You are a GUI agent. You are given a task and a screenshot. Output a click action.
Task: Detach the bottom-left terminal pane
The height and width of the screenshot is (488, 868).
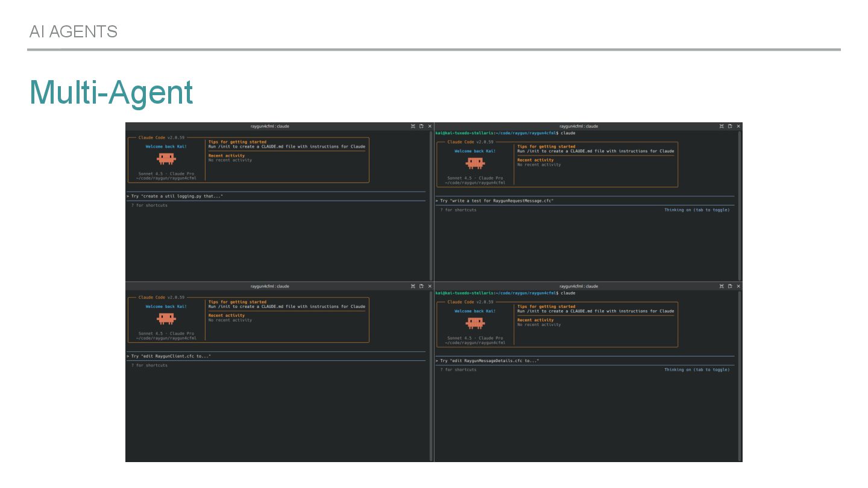421,286
